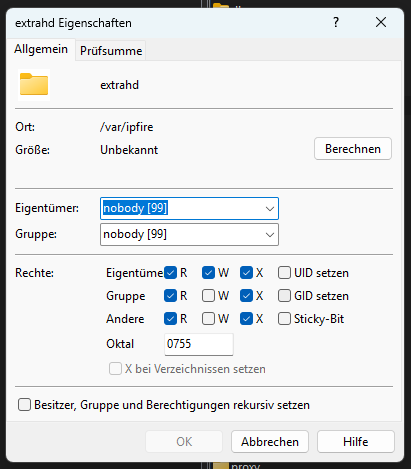Uncheck Eigentümer R permission checkbox
The image size is (411, 469).
[170, 273]
